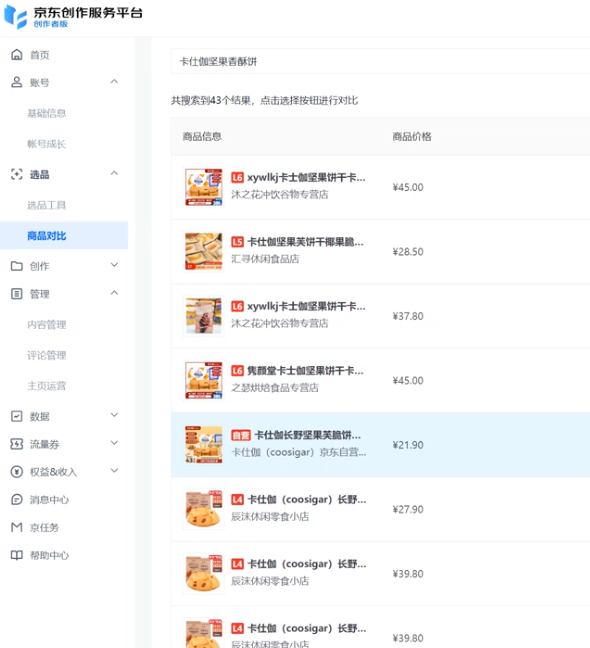
Task: Click 自营 badge on the ¥21.90 product
Action: coord(241,435)
